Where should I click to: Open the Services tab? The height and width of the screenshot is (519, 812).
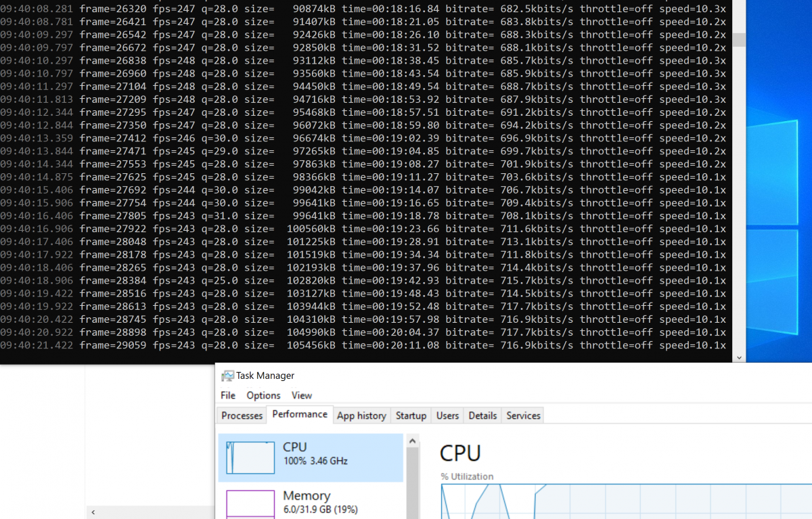[523, 415]
